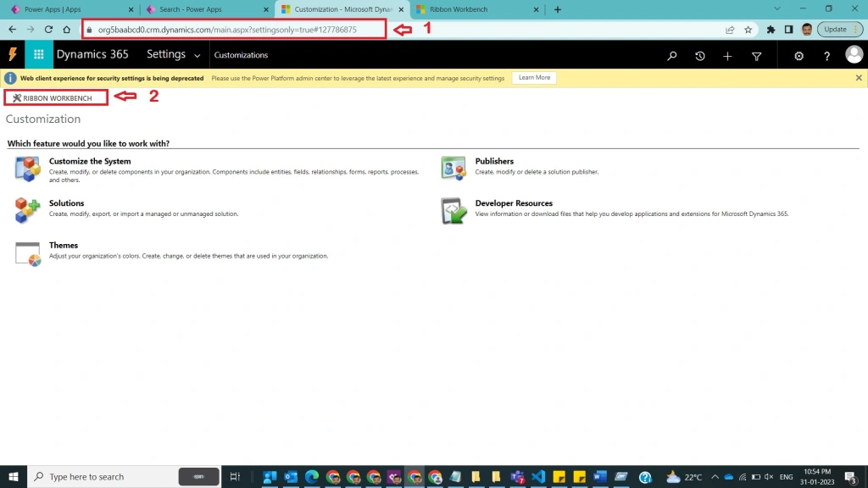This screenshot has width=868, height=488.
Task: Open the notification center icon
Action: click(x=851, y=476)
